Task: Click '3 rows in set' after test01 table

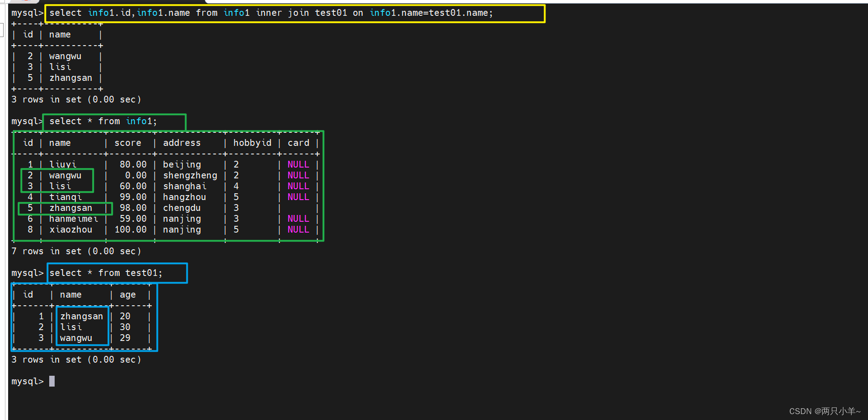Action: pos(76,360)
